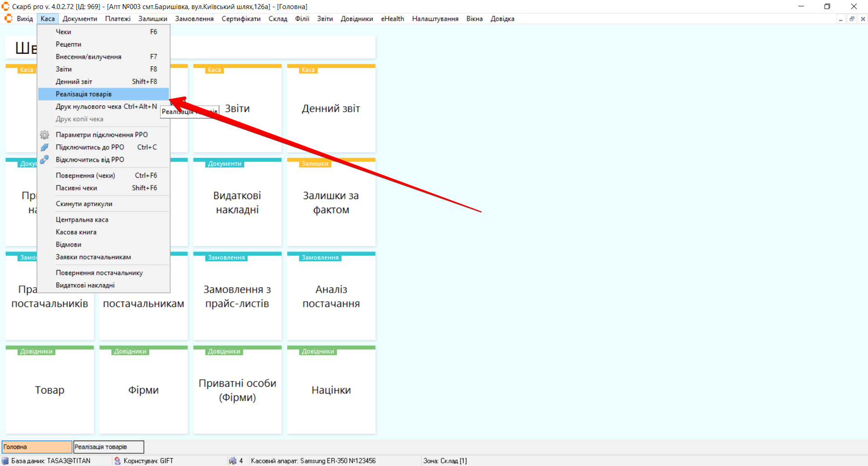Restore the inner document window

tap(852, 19)
